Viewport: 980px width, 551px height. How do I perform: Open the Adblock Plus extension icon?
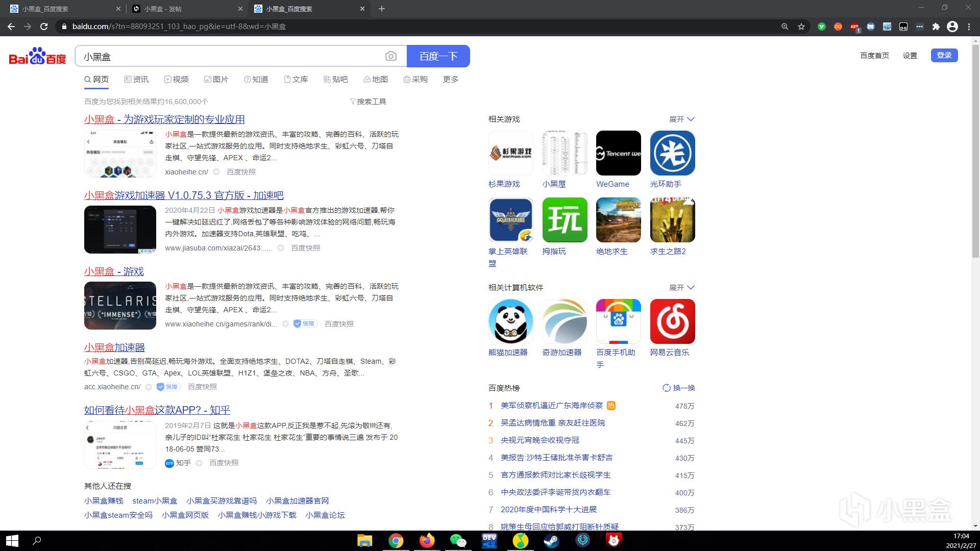click(854, 27)
